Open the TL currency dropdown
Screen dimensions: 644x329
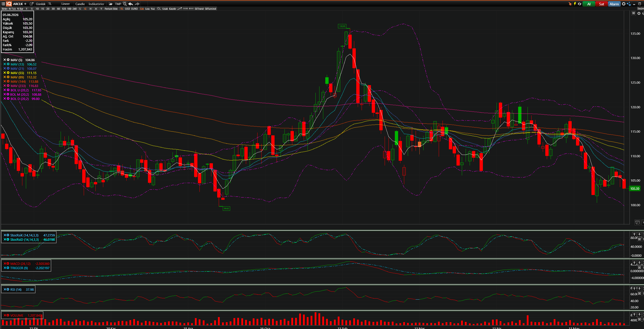tap(54, 4)
